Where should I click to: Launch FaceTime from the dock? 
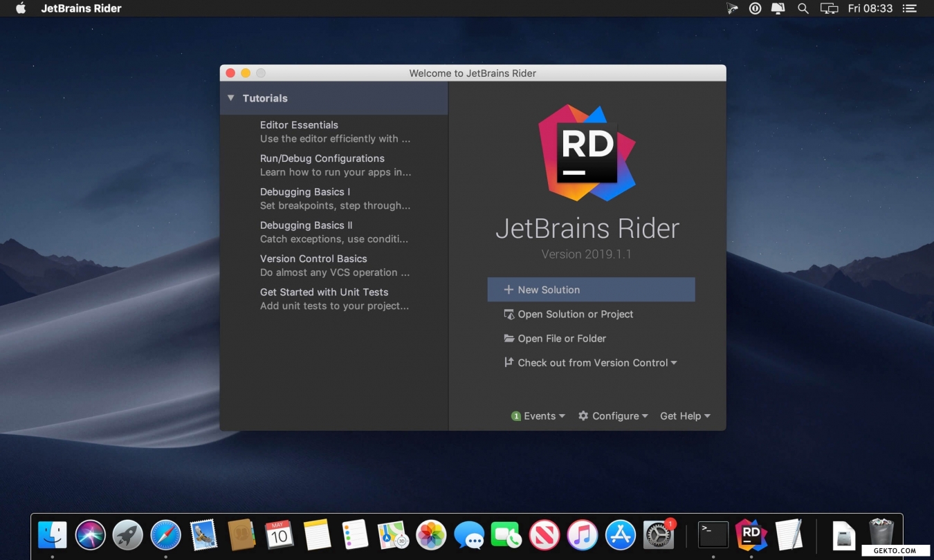coord(506,535)
